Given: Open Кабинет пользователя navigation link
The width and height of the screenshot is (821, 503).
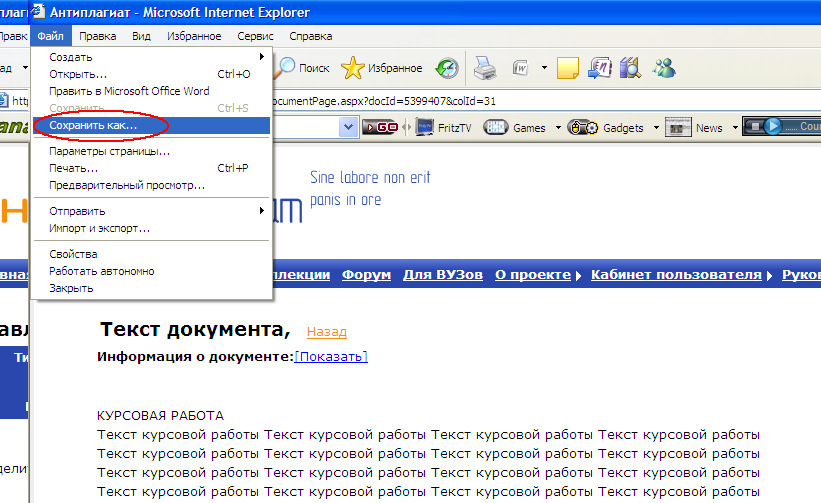Looking at the screenshot, I should tap(676, 275).
